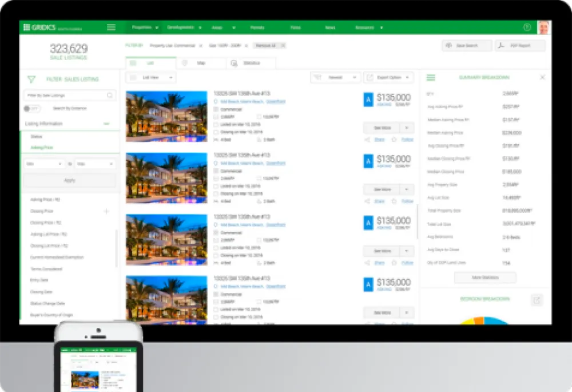572x392 pixels.
Task: Click first listing's blue A badge
Action: [x=368, y=100]
